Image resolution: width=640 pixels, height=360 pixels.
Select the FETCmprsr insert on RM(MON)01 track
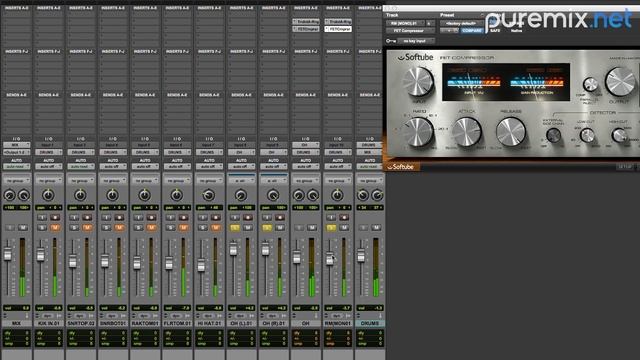pos(338,29)
